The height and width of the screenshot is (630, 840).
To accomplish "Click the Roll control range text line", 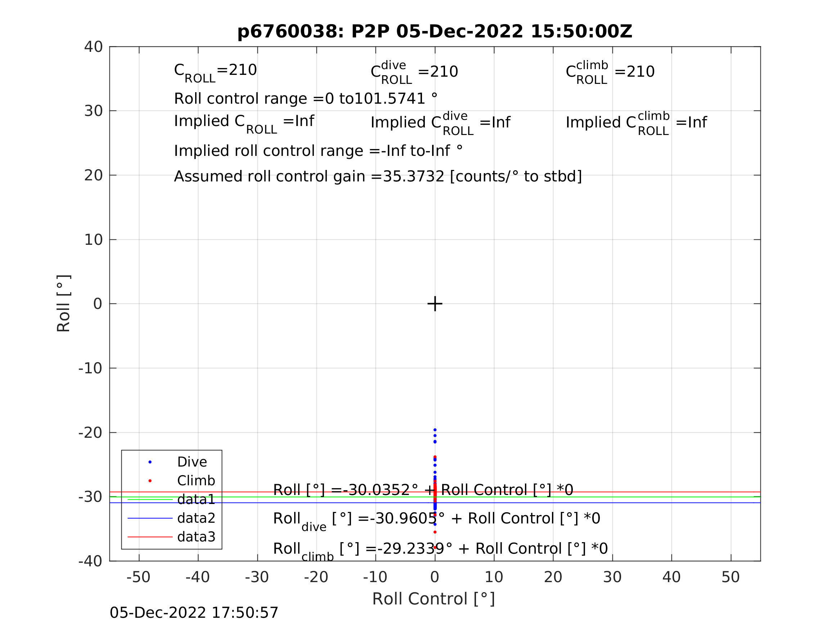I will coord(306,99).
